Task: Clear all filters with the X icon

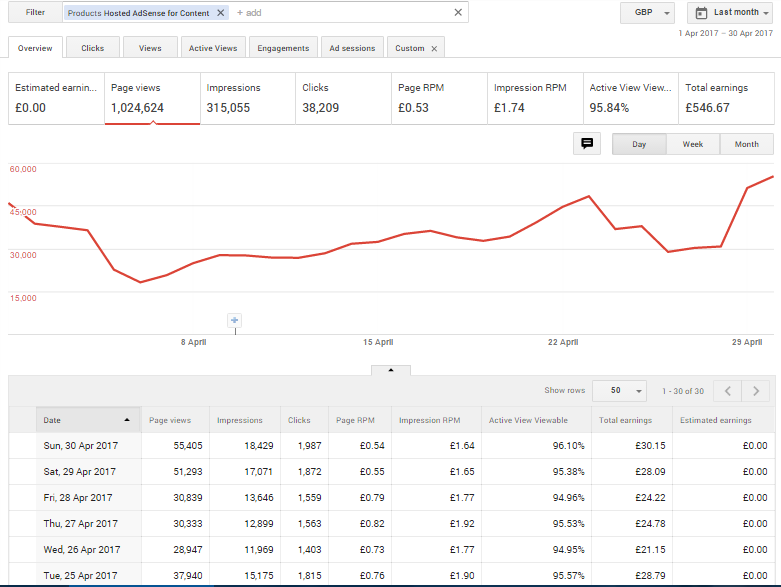Action: tap(458, 13)
